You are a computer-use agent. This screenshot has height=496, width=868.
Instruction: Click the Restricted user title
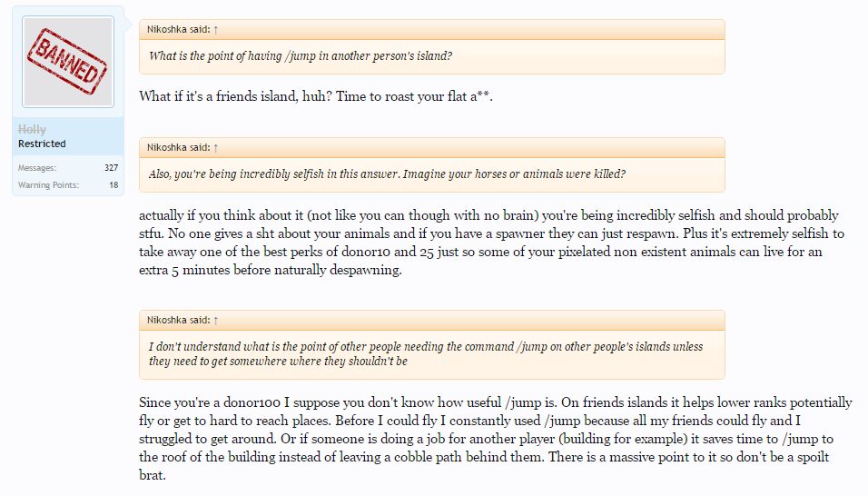[x=42, y=144]
